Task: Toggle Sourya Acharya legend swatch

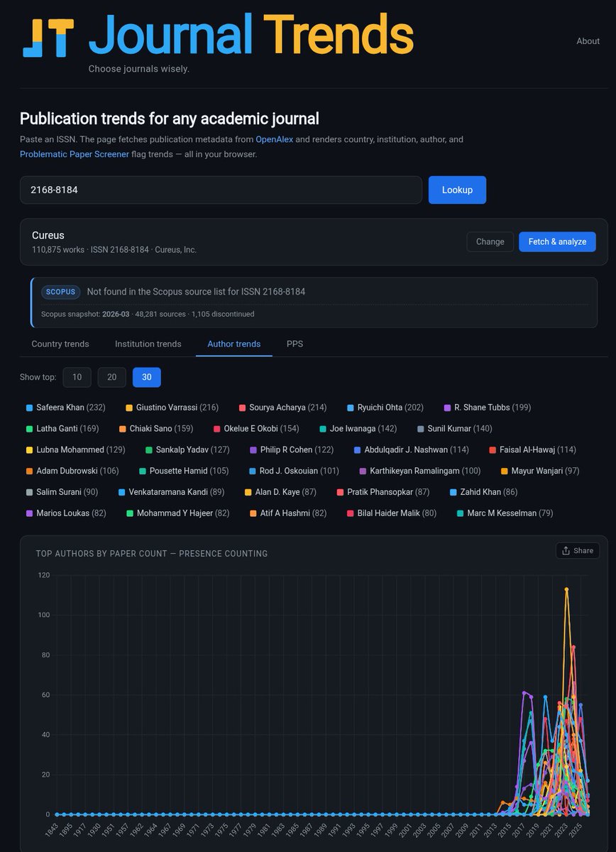Action: [x=242, y=408]
